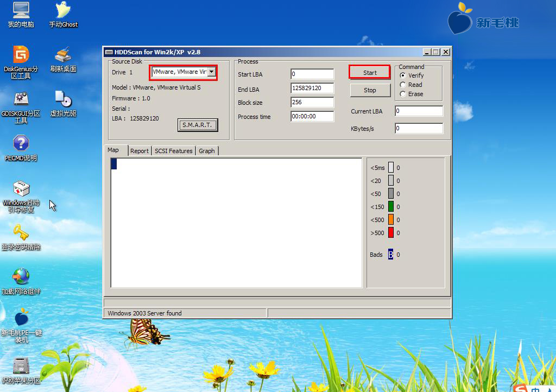Click the <150 green legend swatch
556x392 pixels.
tap(391, 206)
